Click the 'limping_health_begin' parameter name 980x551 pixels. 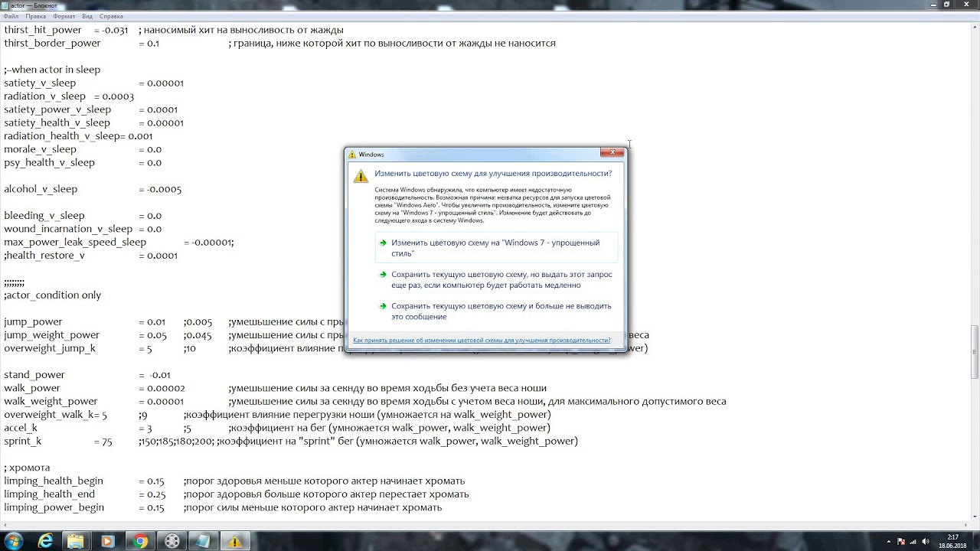click(x=54, y=481)
